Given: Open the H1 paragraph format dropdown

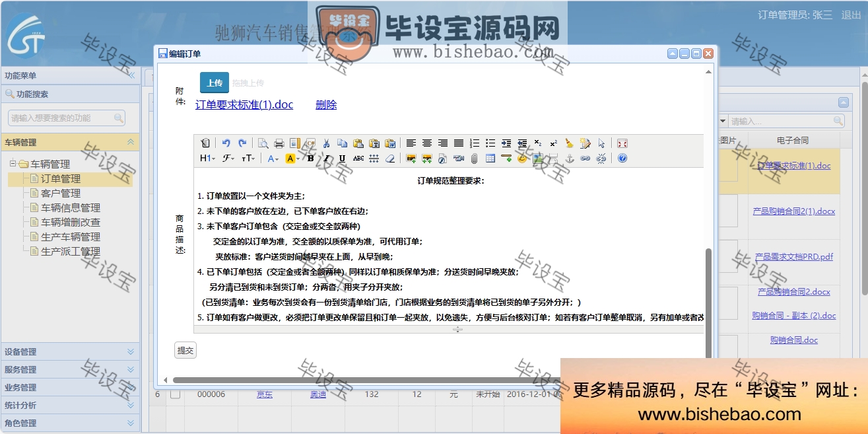Looking at the screenshot, I should [207, 159].
